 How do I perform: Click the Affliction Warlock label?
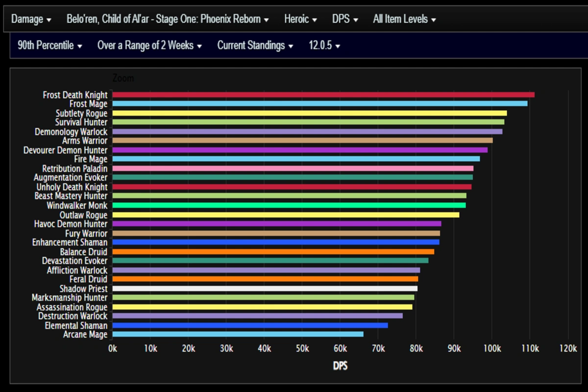click(x=77, y=270)
